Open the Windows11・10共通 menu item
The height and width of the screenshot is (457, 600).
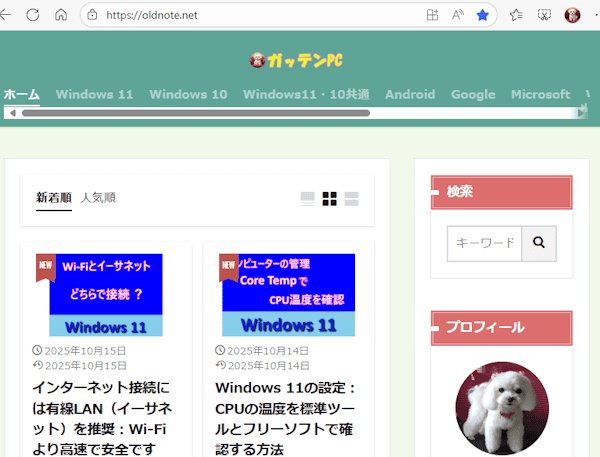pos(306,95)
